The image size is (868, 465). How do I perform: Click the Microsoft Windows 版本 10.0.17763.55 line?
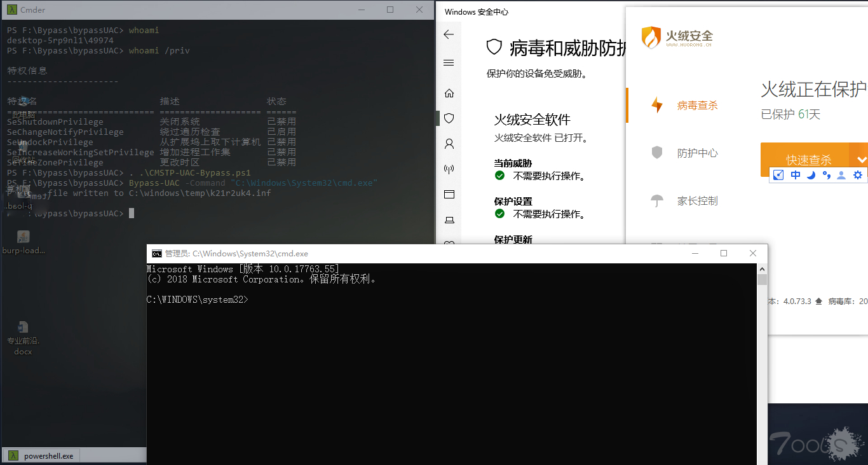point(243,269)
